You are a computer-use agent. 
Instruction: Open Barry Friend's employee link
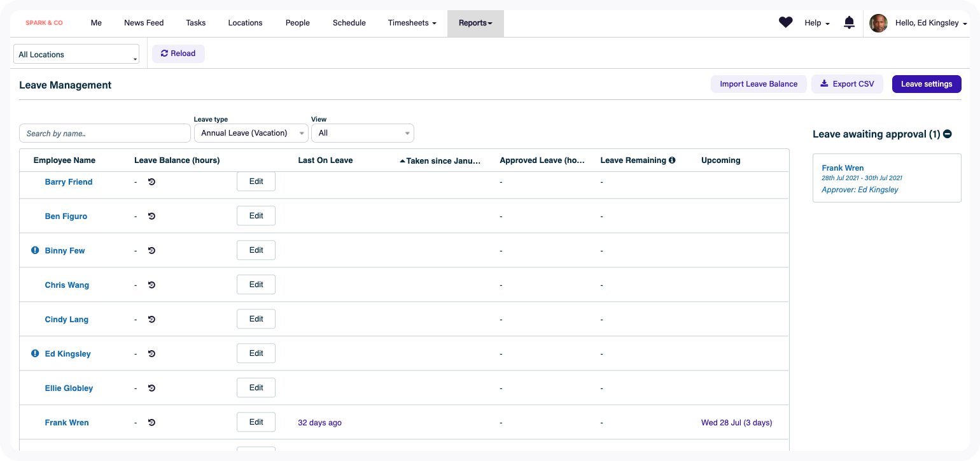69,182
